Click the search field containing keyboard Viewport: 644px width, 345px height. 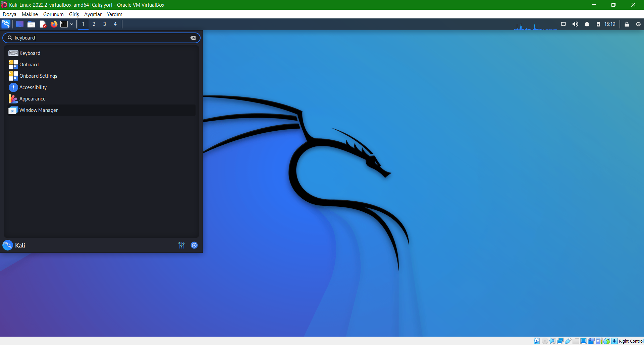pyautogui.click(x=101, y=38)
